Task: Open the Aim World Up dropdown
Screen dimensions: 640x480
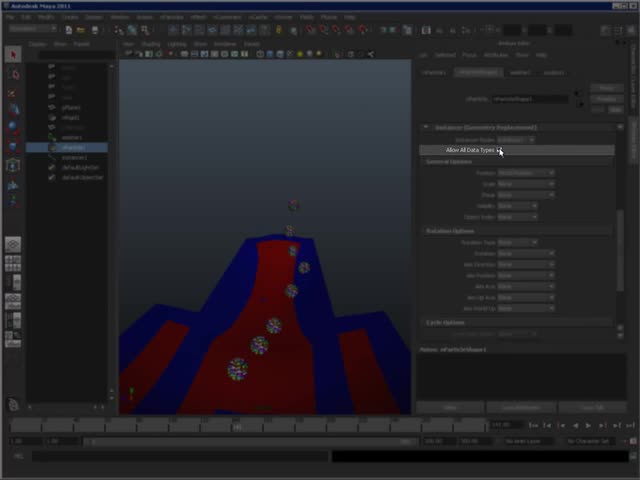Action: [x=526, y=309]
